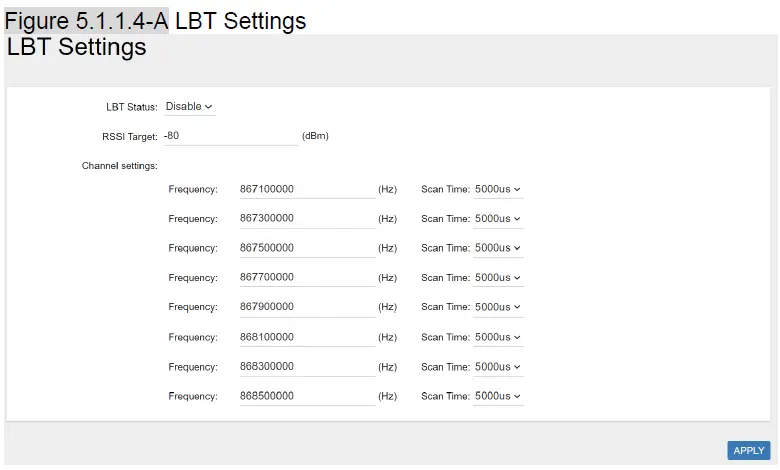780x470 pixels.
Task: Expand Scan Time dropdown for 867300000
Action: 498,218
